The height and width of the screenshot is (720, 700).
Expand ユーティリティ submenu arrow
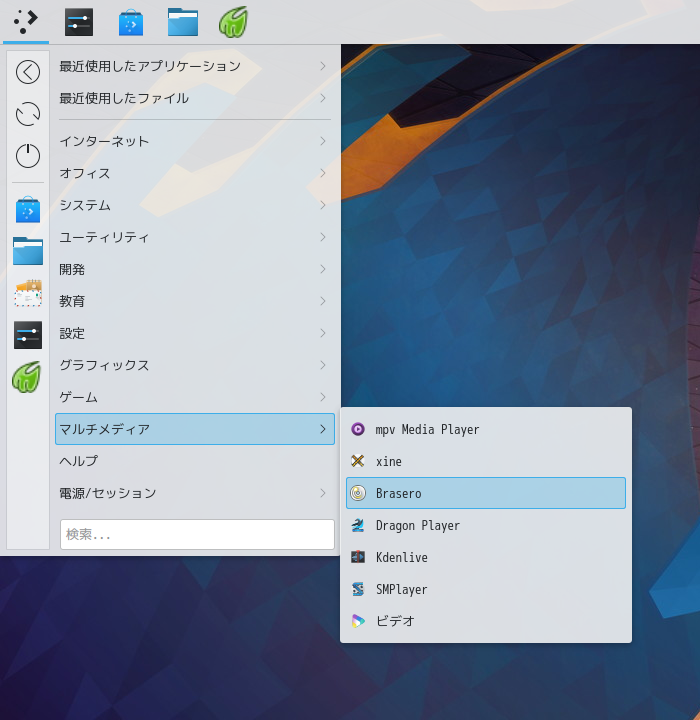[323, 237]
